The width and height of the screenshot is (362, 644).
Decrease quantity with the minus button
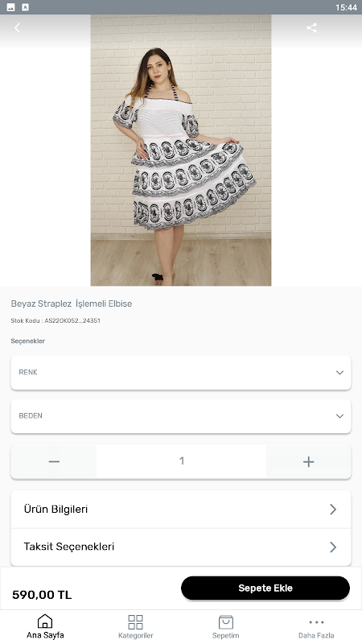tap(54, 461)
